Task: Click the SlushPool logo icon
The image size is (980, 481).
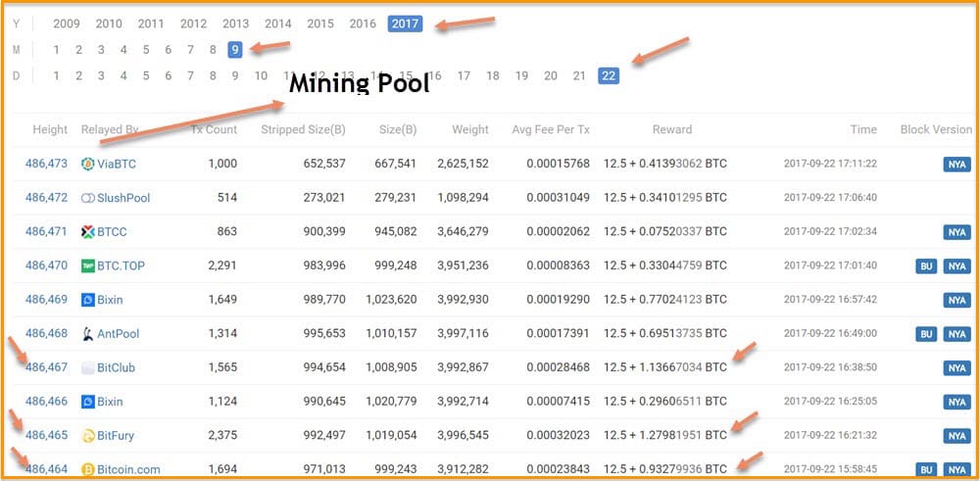Action: [x=88, y=198]
